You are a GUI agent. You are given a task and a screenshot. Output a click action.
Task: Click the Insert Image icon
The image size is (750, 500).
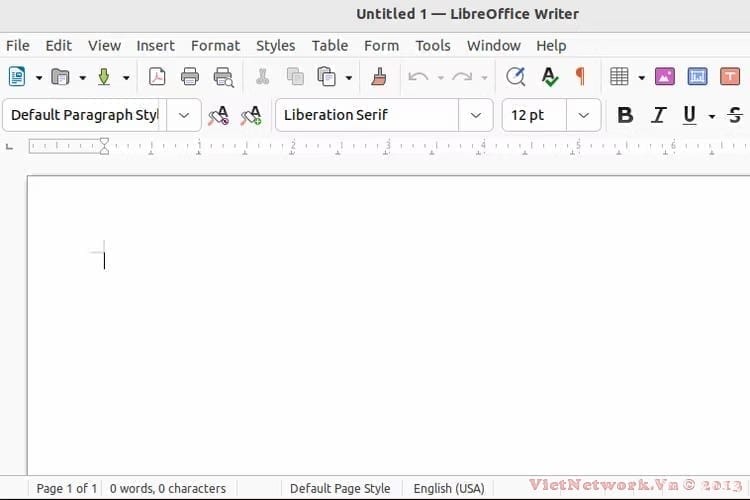click(664, 77)
